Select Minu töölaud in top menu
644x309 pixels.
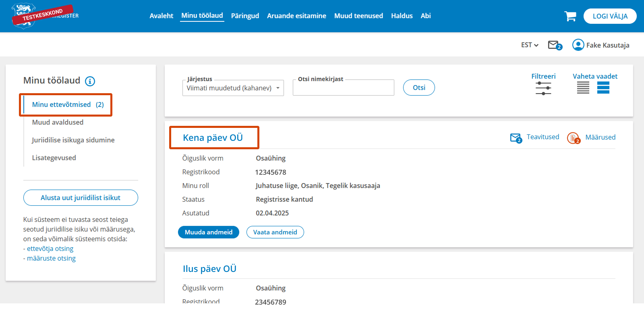point(202,16)
